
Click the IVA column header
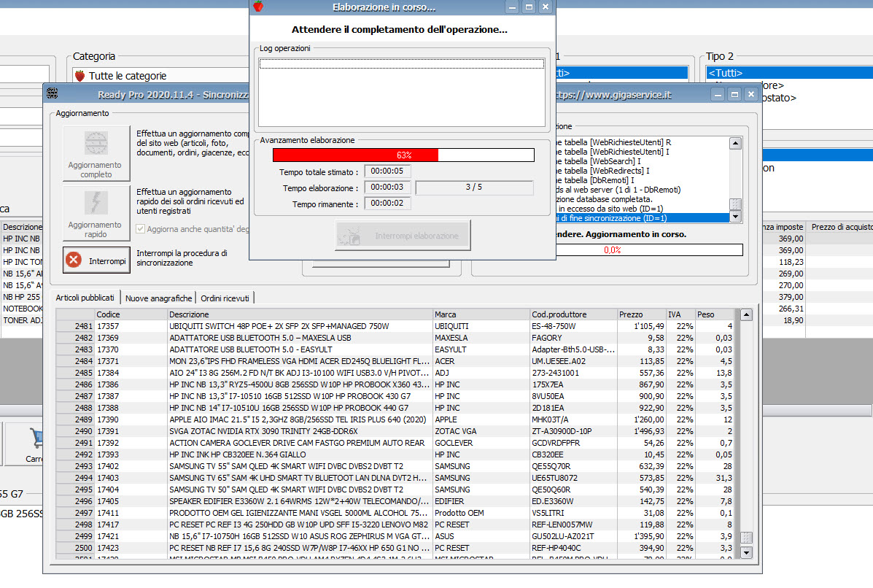681,314
